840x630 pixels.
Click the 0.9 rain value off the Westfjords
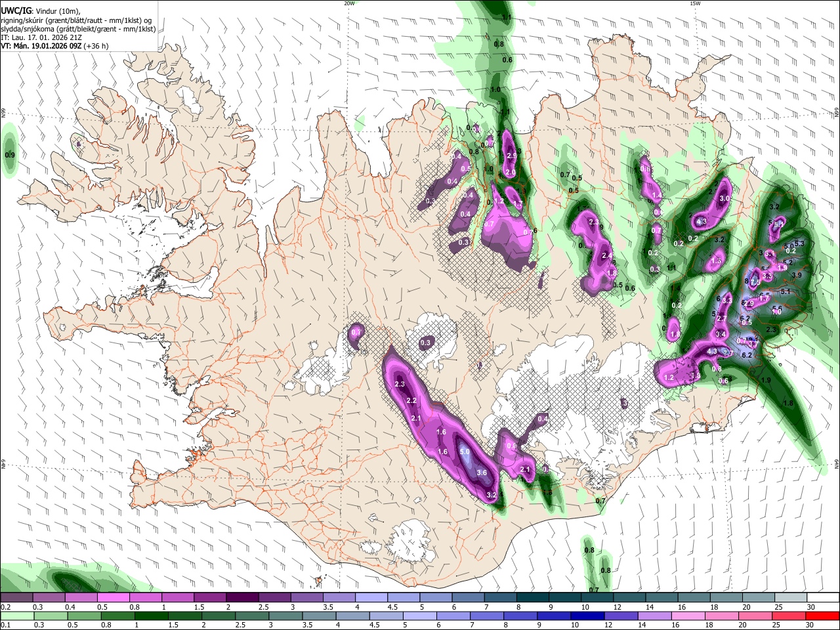tap(9, 155)
